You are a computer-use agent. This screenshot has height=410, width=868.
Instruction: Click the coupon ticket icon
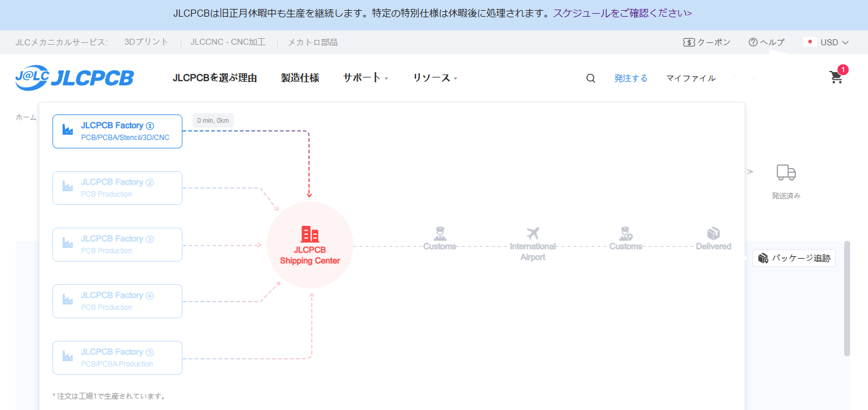click(689, 42)
